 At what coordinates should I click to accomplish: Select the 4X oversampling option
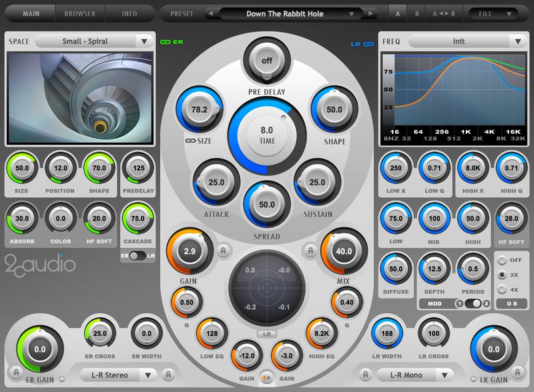[502, 289]
